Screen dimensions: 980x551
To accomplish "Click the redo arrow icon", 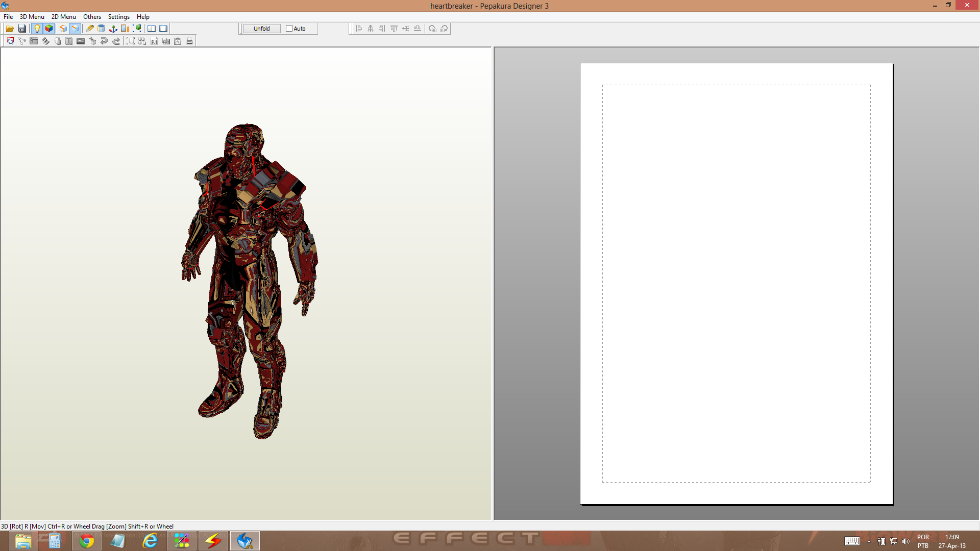I will (x=116, y=41).
